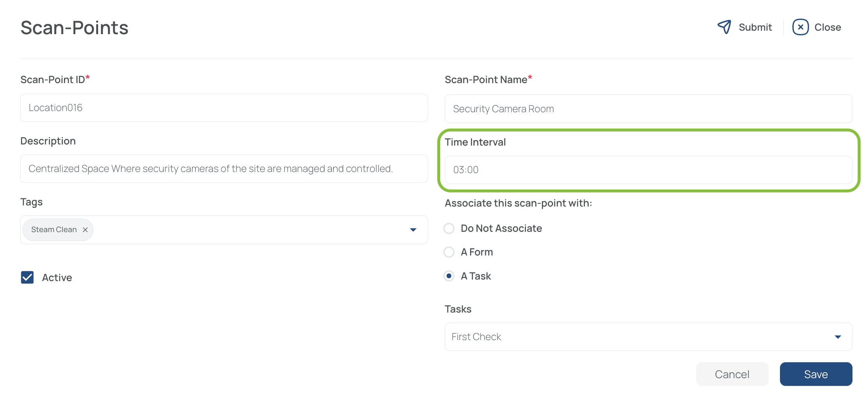Select the A Form radio button
This screenshot has width=868, height=403.
click(449, 252)
